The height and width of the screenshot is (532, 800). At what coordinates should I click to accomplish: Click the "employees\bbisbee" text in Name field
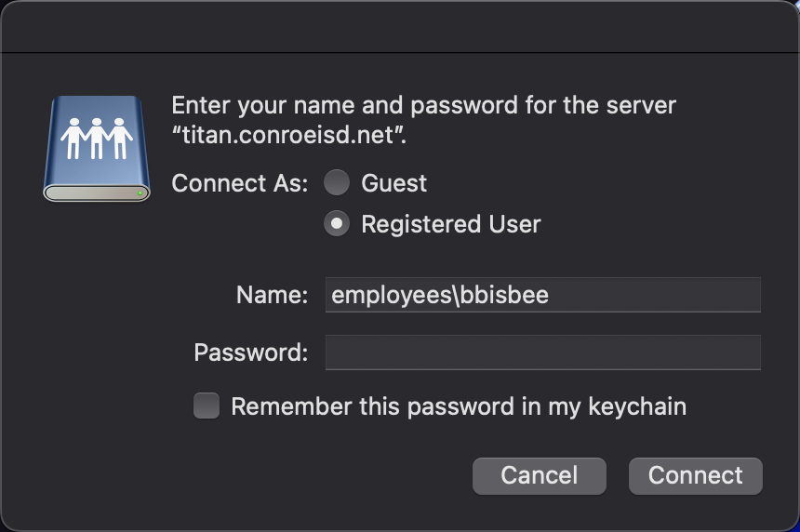[440, 296]
